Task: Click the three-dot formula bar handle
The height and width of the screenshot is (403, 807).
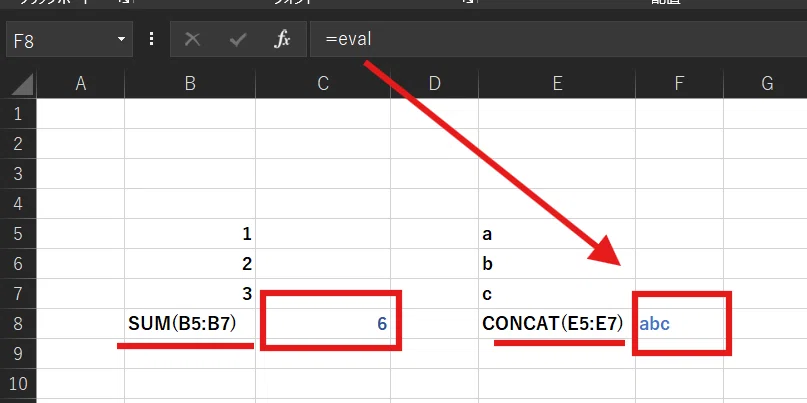Action: pyautogui.click(x=151, y=39)
